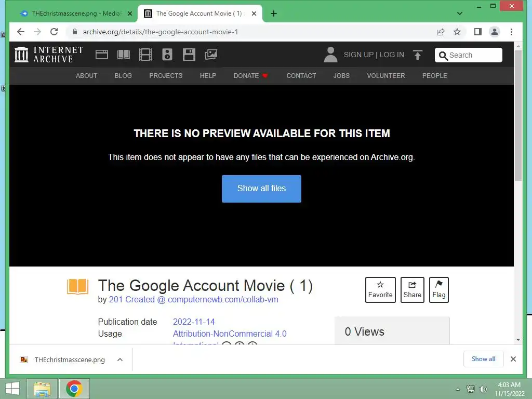The image size is (532, 399).
Task: Open the Internet Archive home logo
Action: coord(49,55)
